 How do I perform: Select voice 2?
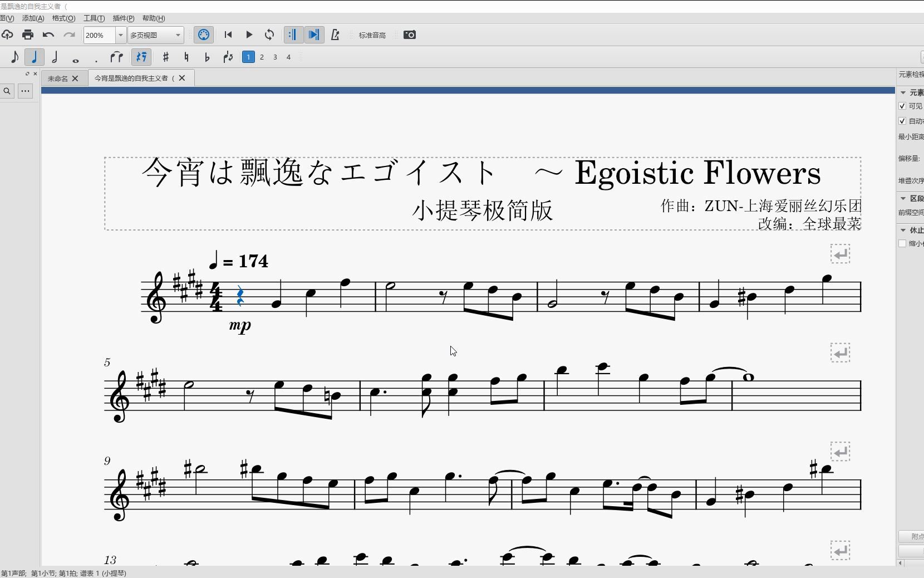coord(262,57)
